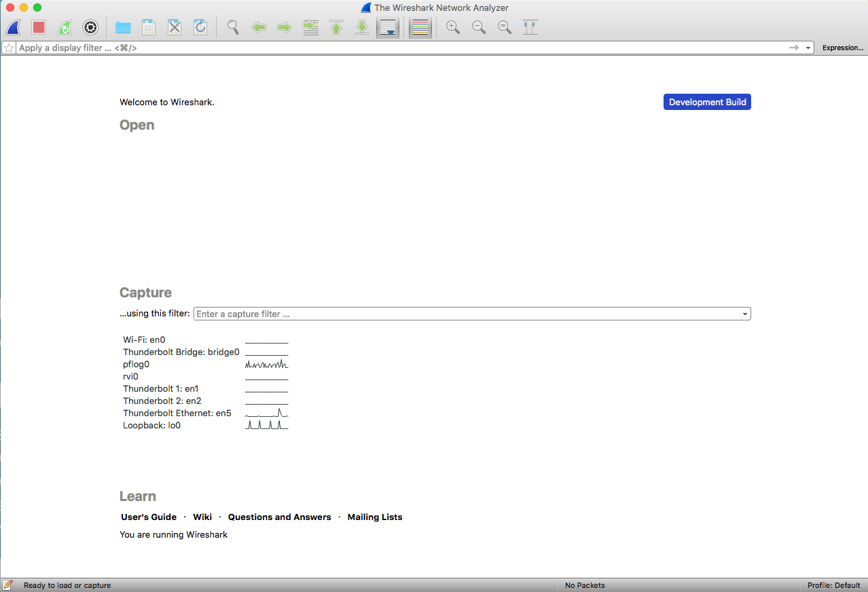
Task: Go to specified packet icon
Action: [310, 27]
